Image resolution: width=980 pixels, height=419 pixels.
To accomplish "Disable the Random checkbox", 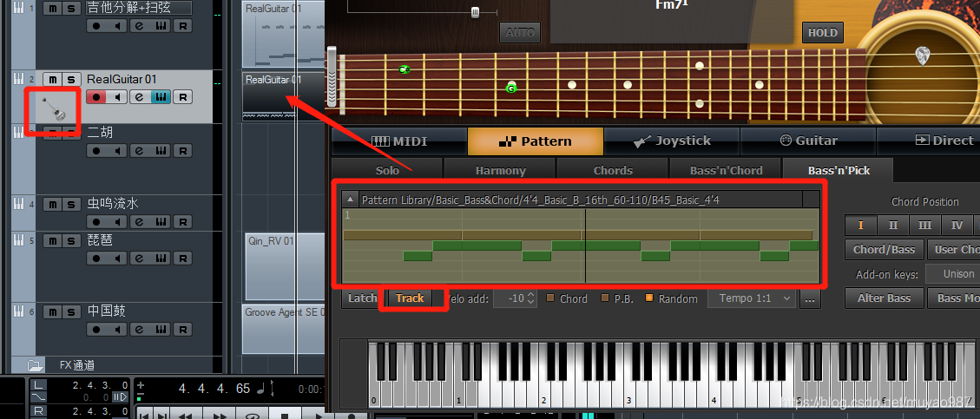I will [x=649, y=298].
